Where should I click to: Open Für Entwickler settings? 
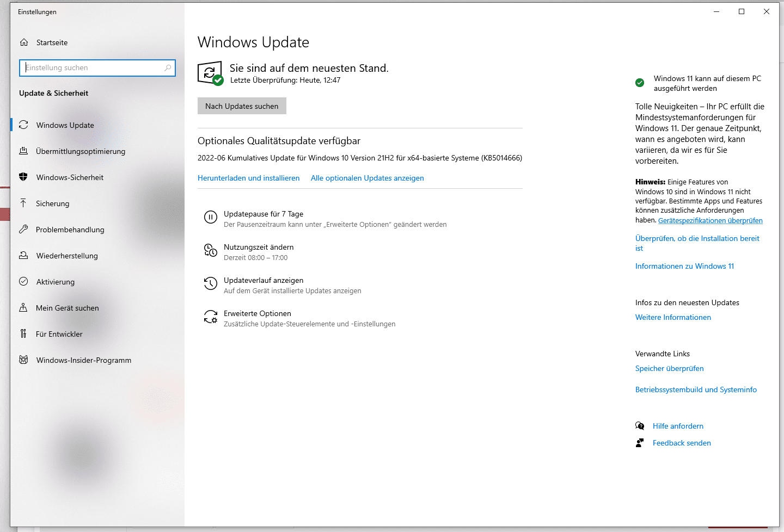tap(97, 334)
